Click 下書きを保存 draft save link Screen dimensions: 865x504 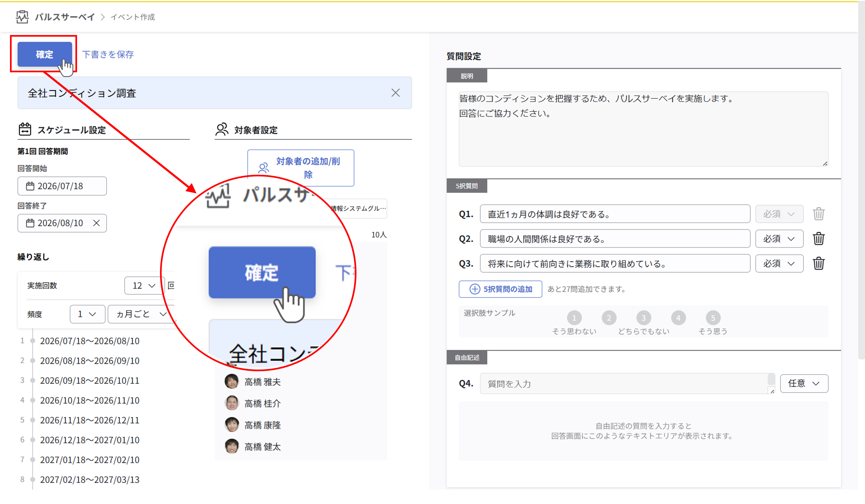pos(108,55)
